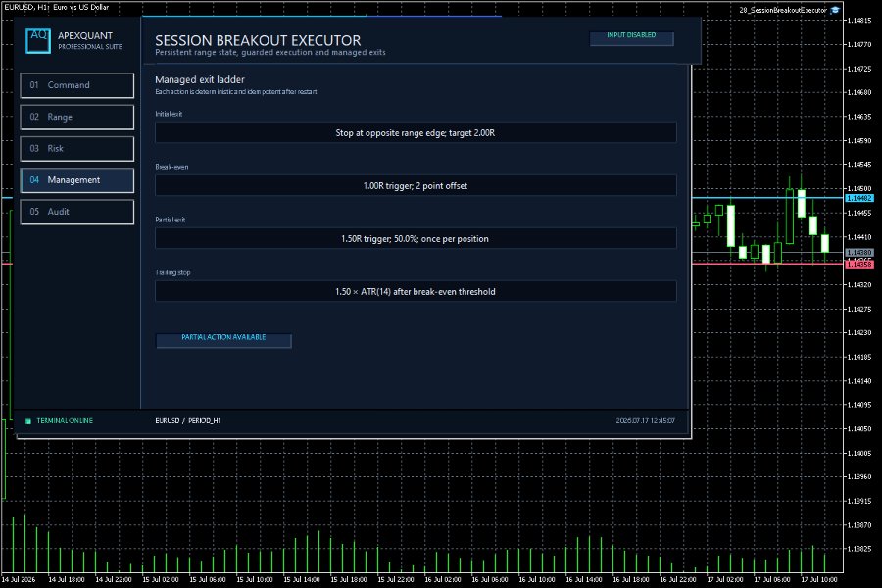Image resolution: width=882 pixels, height=588 pixels.
Task: Click the PROFESSIONAL SUITE tagline text
Action: point(90,47)
